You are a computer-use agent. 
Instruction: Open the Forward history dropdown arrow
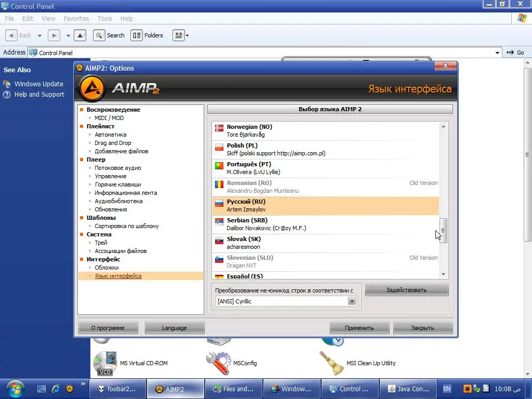(x=68, y=36)
